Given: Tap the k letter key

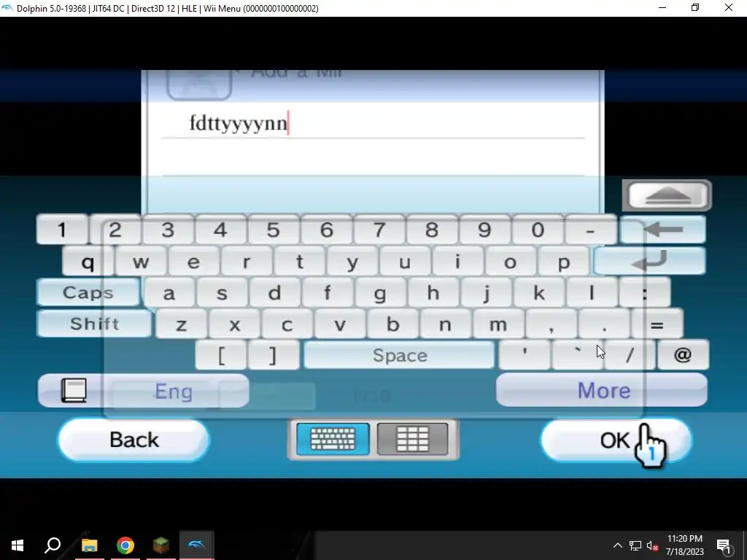Looking at the screenshot, I should click(x=539, y=293).
